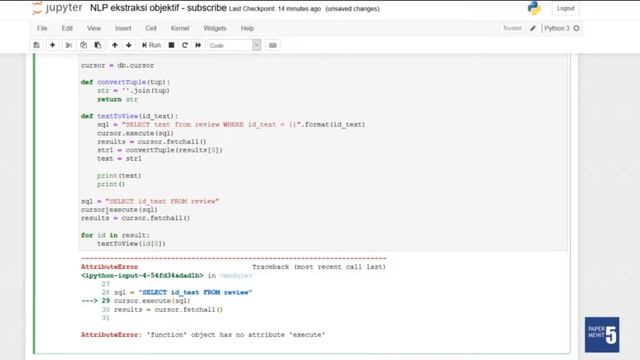Rename notebook title 'NLP ekstraksi objektif - subscribe'

pos(158,8)
